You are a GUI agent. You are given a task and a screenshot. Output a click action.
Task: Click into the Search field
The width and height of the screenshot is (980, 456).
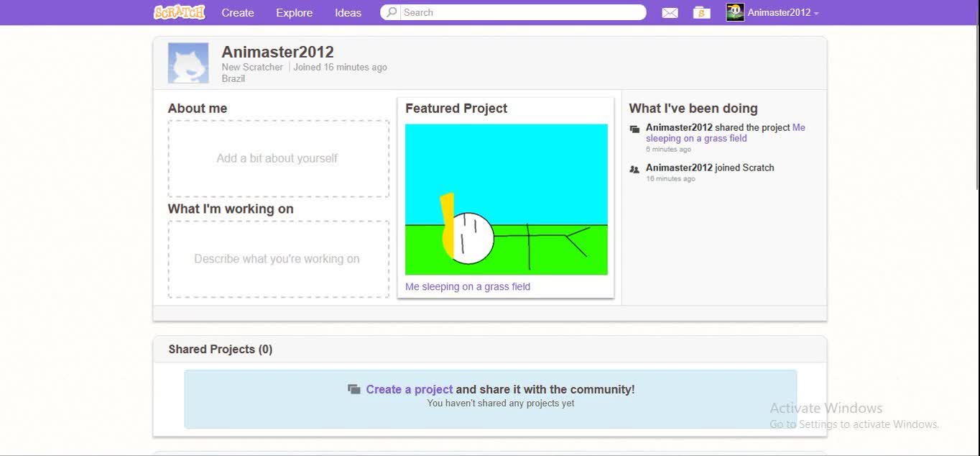point(522,12)
